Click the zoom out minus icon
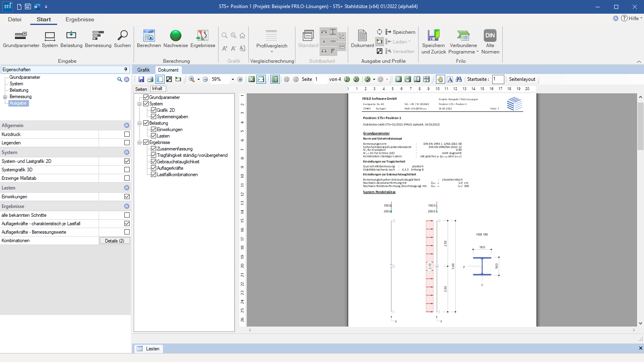The height and width of the screenshot is (362, 644). pos(205,79)
